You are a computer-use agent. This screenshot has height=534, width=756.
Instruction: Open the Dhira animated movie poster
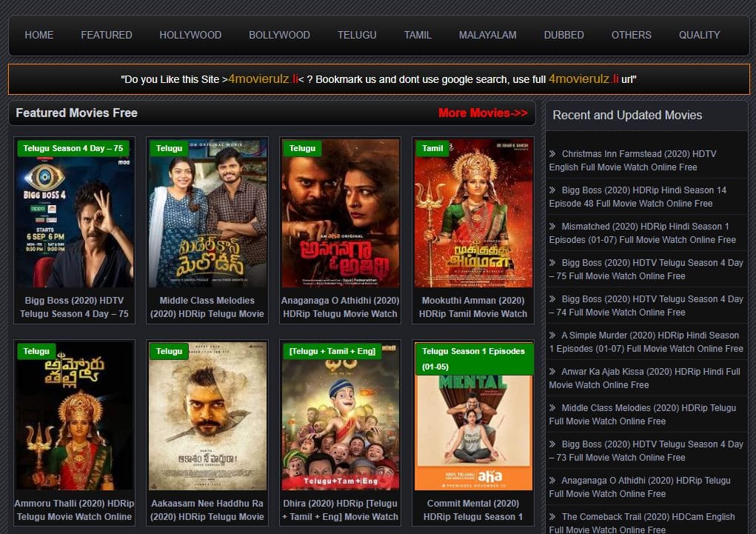click(x=341, y=416)
